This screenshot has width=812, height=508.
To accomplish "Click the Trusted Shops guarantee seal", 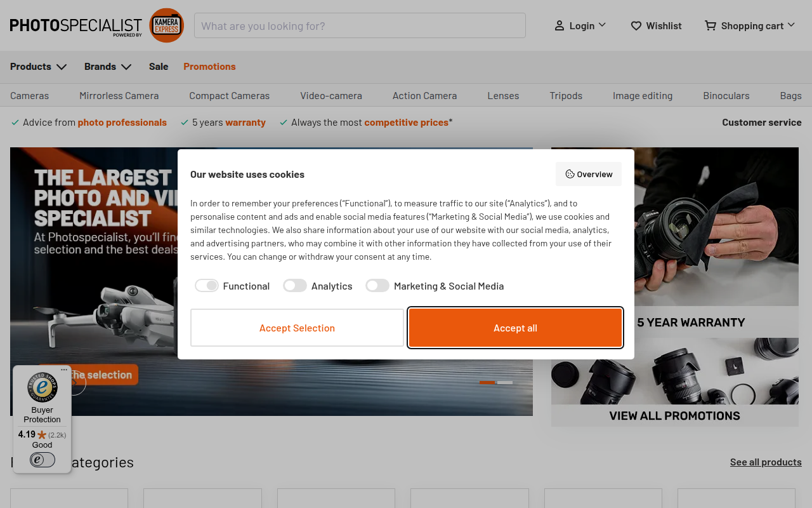I will (x=43, y=387).
